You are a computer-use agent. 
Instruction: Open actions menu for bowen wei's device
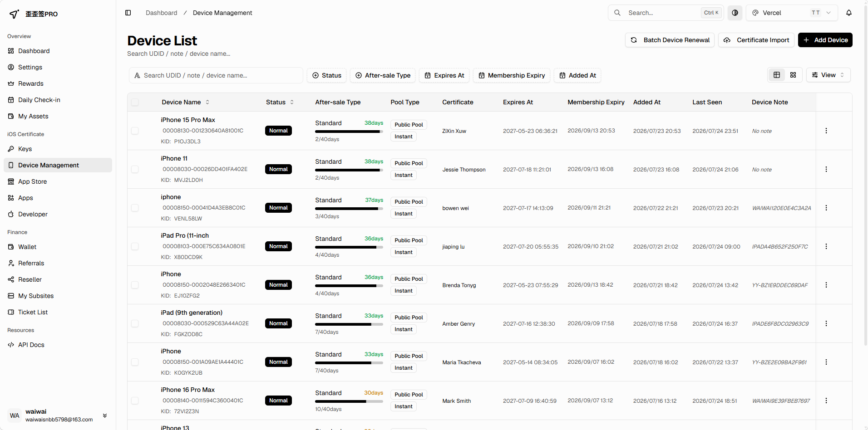826,208
